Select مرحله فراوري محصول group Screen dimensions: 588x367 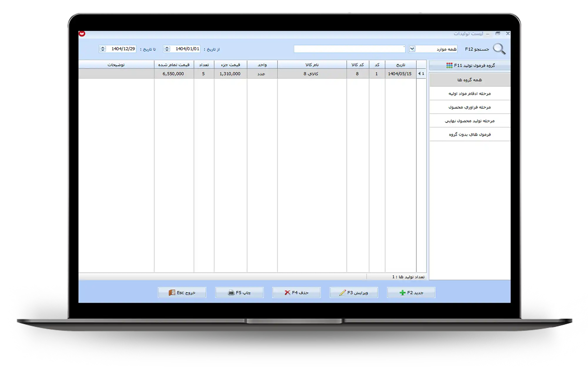[x=470, y=107]
